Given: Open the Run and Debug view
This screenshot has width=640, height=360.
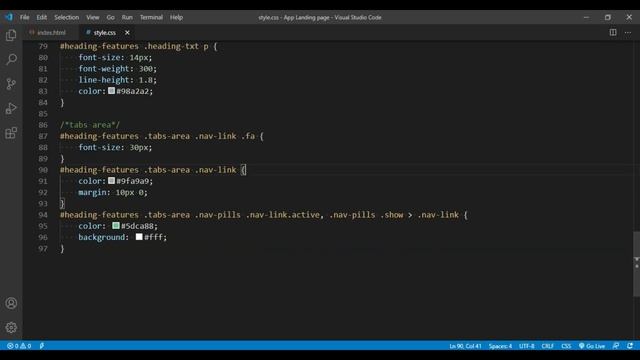Looking at the screenshot, I should click(x=11, y=109).
